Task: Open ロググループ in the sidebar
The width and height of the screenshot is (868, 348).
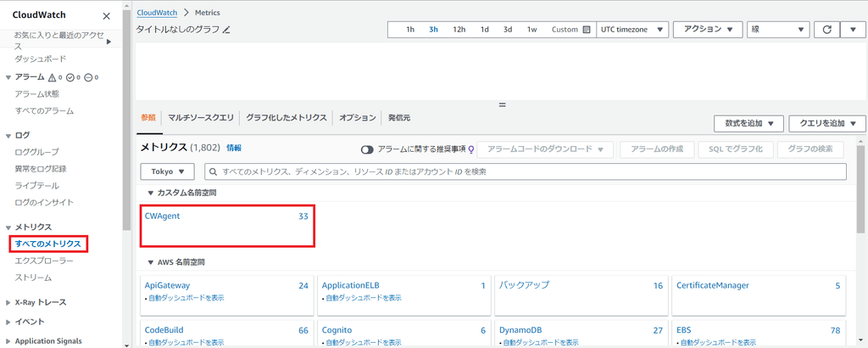Action: click(37, 152)
